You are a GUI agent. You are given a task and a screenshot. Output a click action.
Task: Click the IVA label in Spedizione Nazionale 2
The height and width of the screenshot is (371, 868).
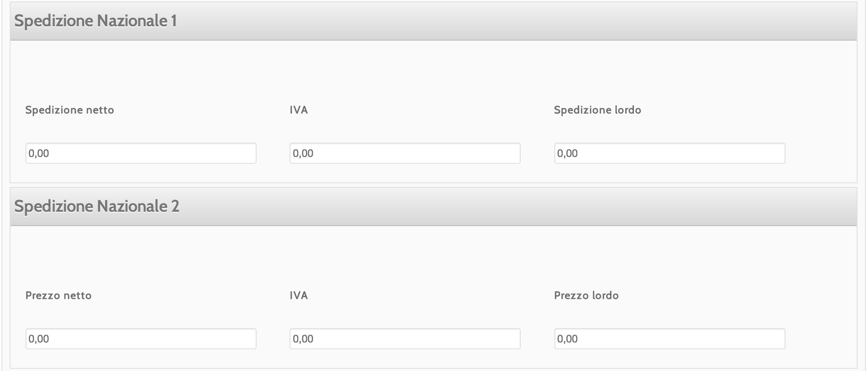coord(299,296)
